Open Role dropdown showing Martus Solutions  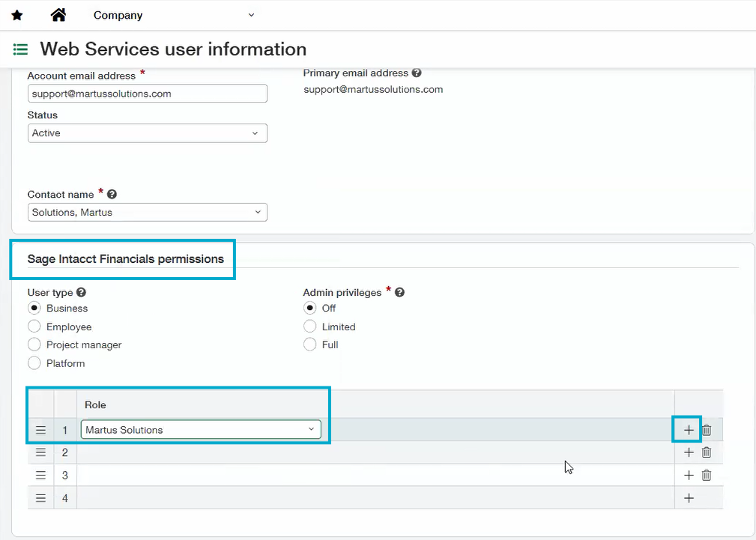[201, 430]
